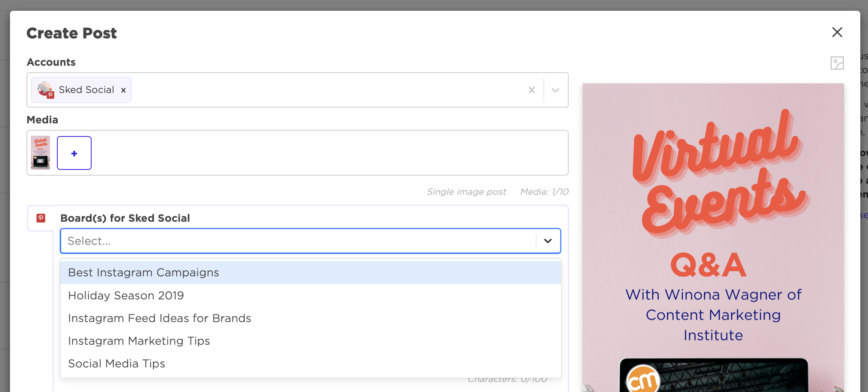Viewport: 868px width, 392px height.
Task: Select the uploaded Virtual Events media thumbnail
Action: tap(40, 153)
